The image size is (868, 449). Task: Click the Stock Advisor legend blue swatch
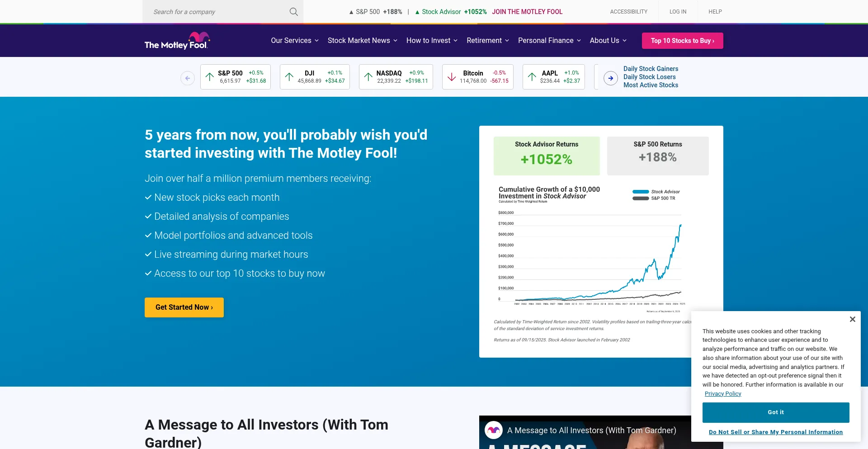641,192
